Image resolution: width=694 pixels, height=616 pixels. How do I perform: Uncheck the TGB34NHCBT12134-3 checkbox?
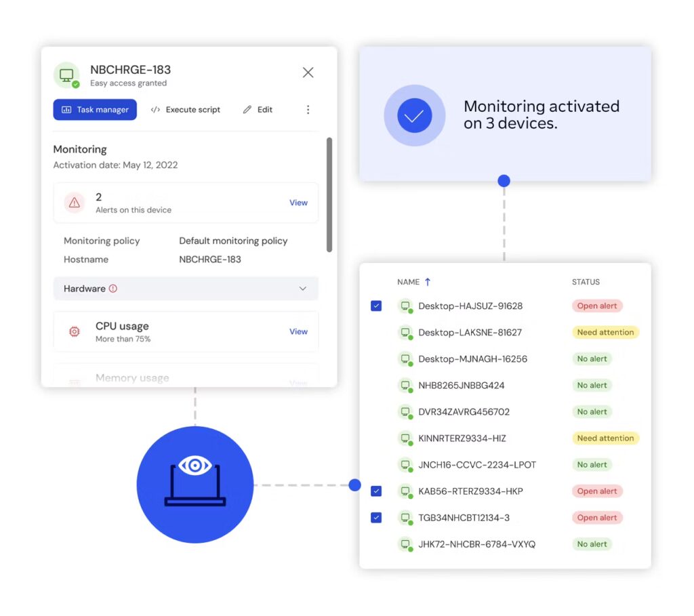[376, 518]
